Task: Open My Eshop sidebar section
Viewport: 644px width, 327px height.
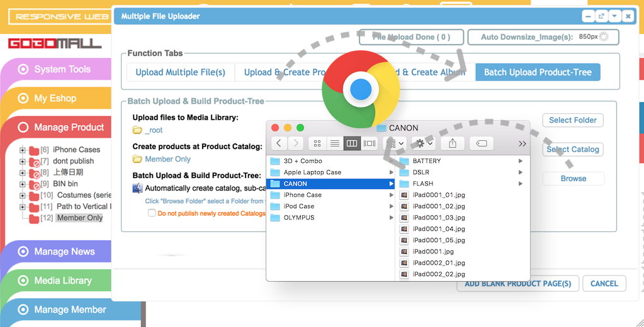Action: click(x=56, y=99)
